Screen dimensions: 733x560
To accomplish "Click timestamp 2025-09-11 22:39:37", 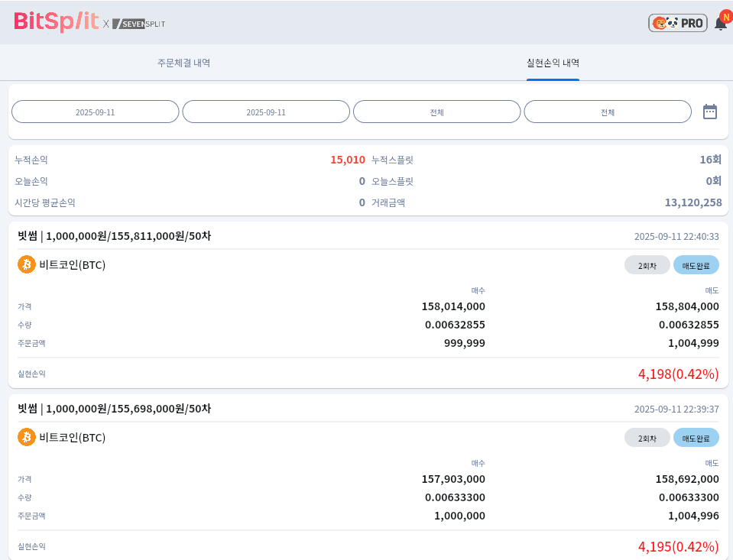I will [x=676, y=409].
